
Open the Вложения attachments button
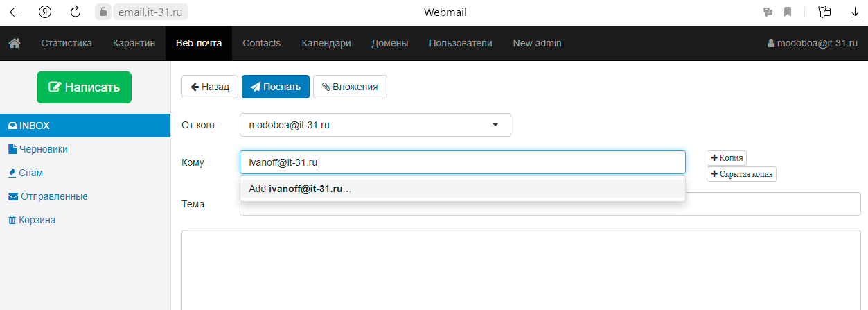click(350, 87)
